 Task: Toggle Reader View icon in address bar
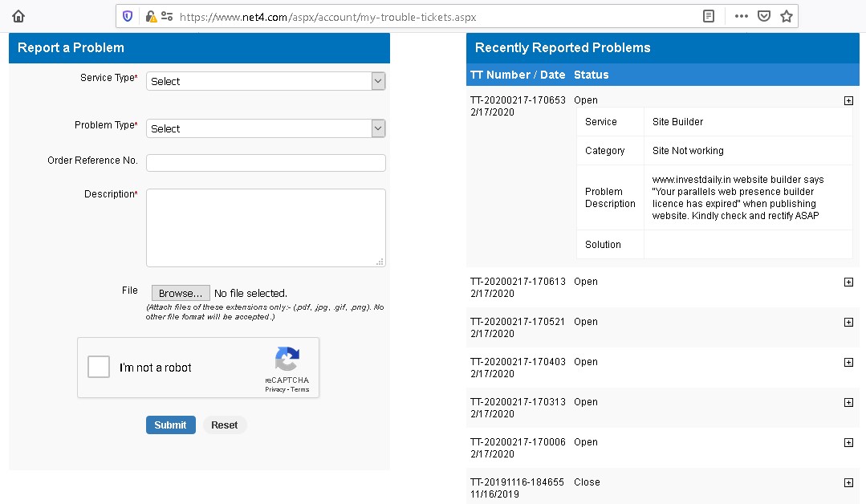tap(708, 16)
